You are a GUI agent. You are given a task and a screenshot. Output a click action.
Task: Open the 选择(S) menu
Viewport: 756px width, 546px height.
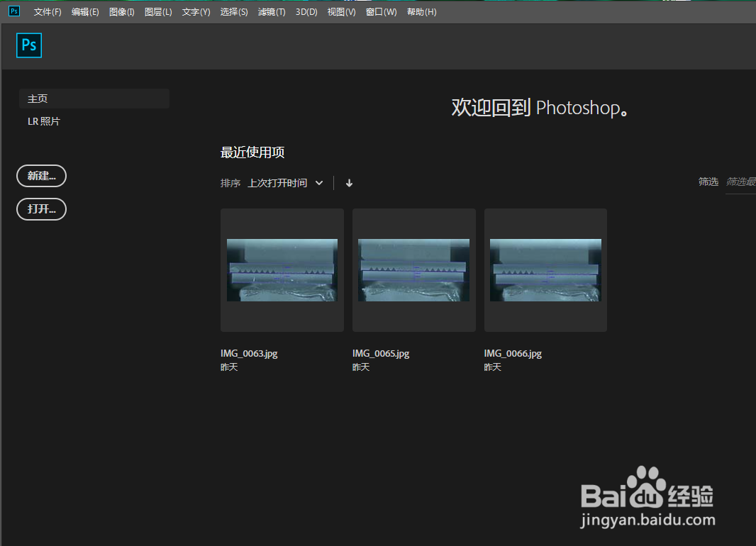(x=234, y=12)
